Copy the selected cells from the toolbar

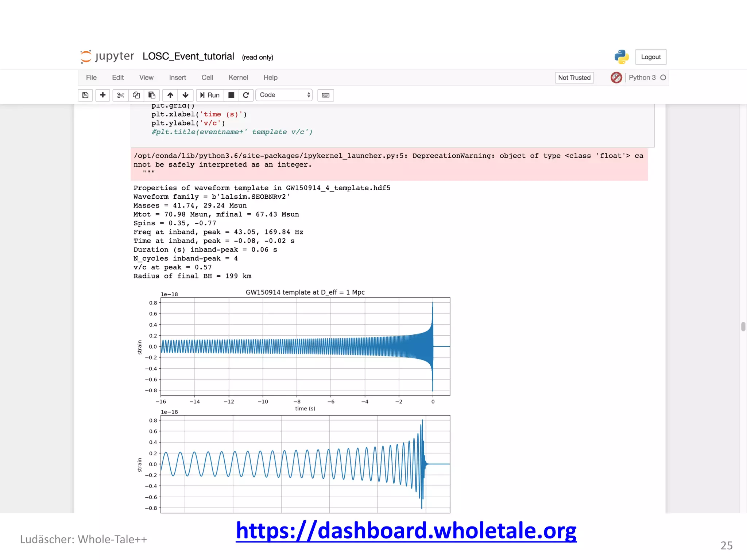point(136,95)
